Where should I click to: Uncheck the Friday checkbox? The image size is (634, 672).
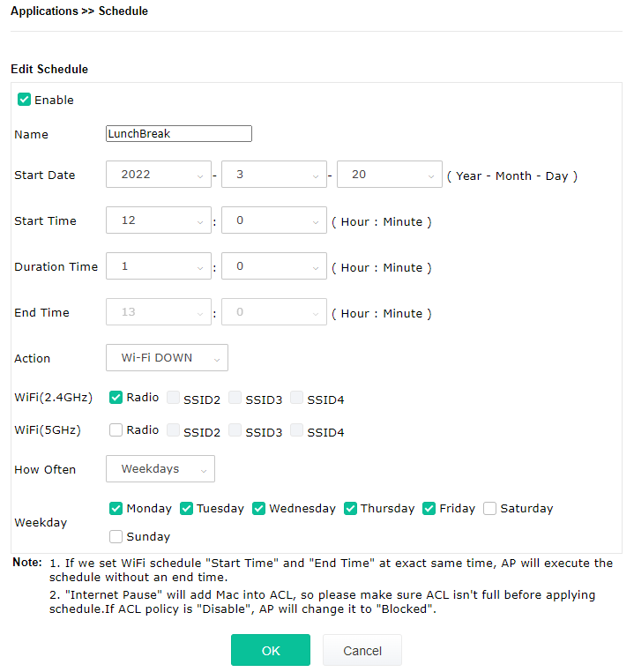click(x=429, y=508)
